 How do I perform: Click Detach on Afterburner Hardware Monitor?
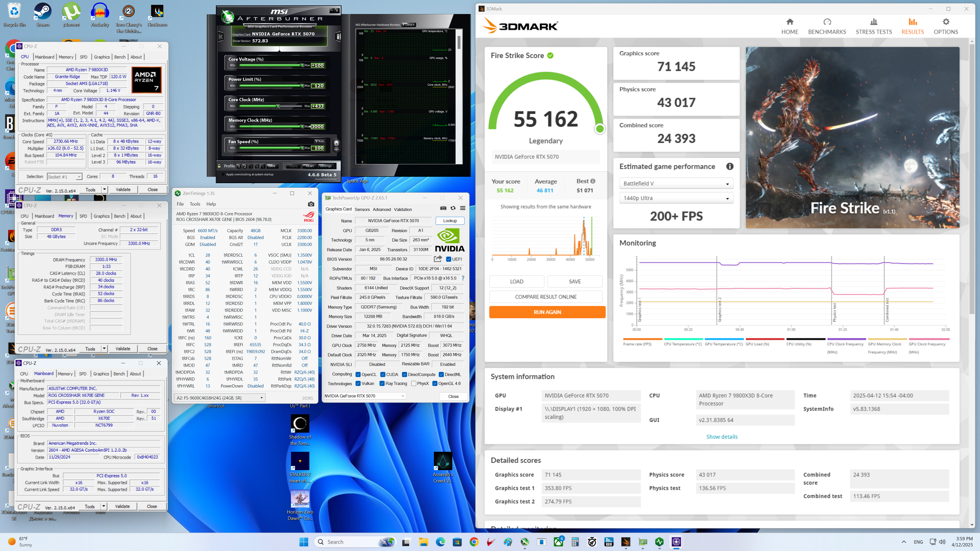pos(409,25)
